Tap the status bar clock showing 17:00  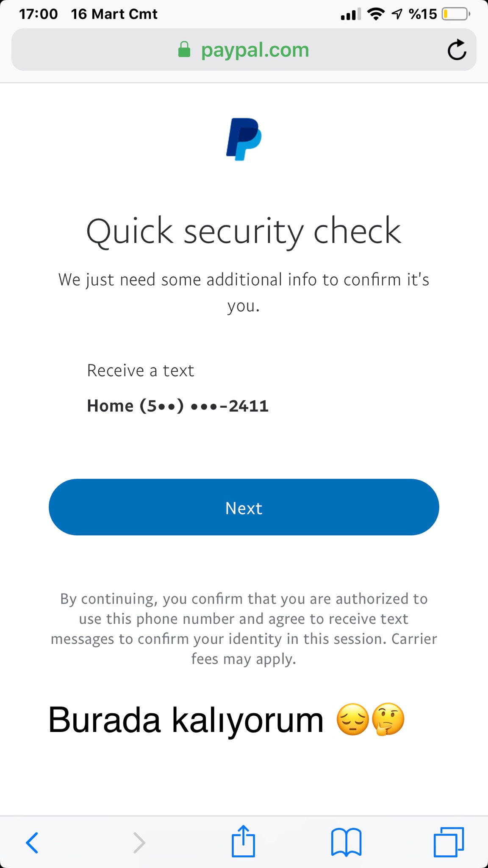(x=38, y=14)
